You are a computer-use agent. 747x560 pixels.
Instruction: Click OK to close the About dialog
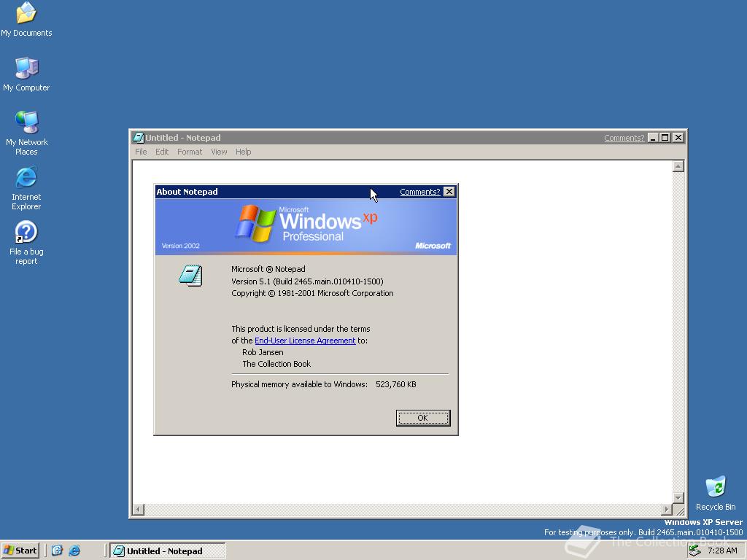coord(423,418)
